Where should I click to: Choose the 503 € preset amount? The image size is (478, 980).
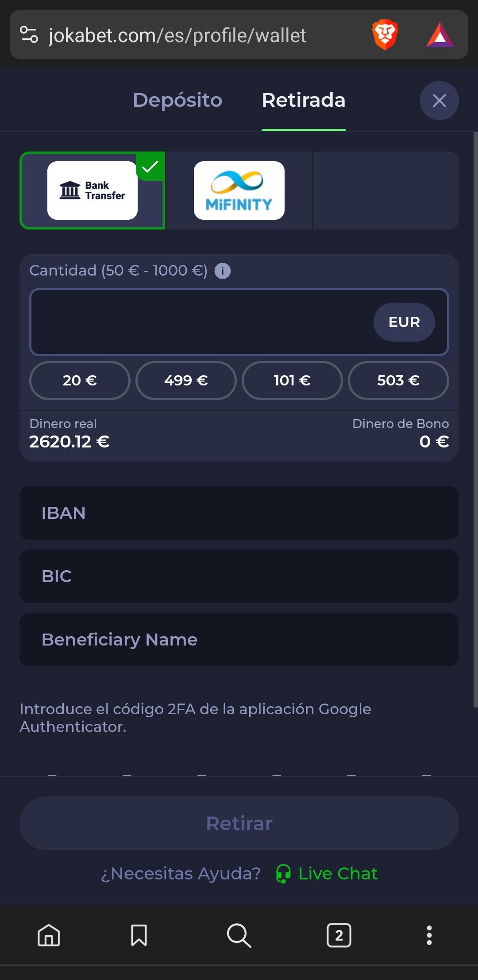[x=398, y=381]
